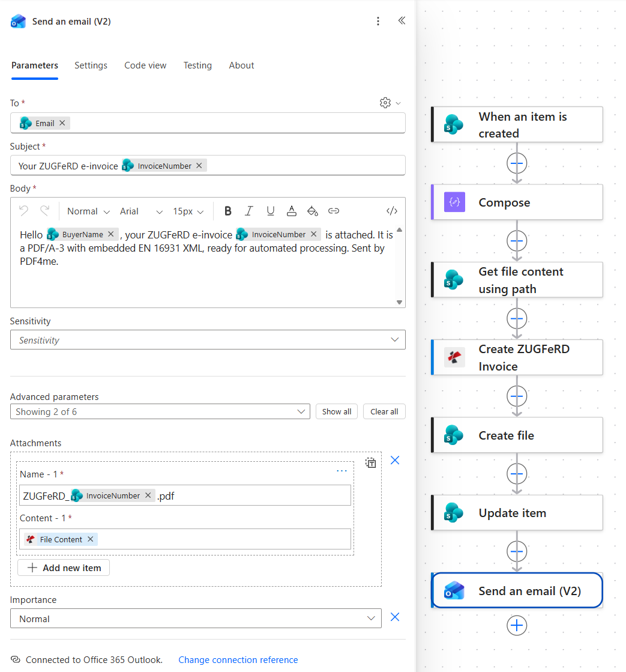Add step after Create file
Screen dimensions: 626x672
pyautogui.click(x=517, y=474)
